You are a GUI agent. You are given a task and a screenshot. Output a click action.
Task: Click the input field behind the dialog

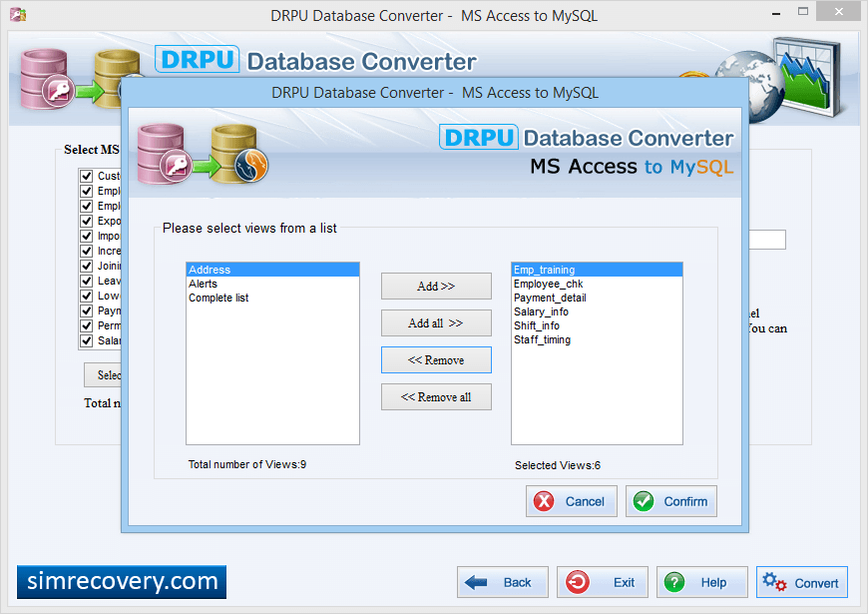[767, 240]
